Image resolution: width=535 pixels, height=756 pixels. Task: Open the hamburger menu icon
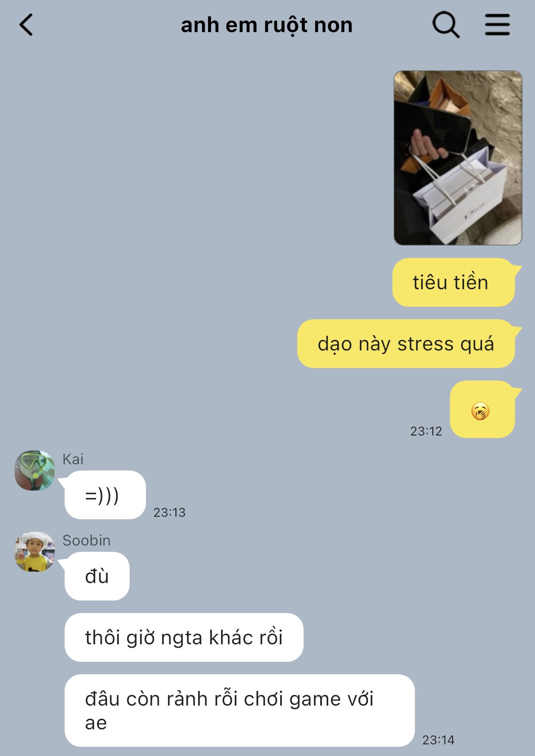pos(497,25)
